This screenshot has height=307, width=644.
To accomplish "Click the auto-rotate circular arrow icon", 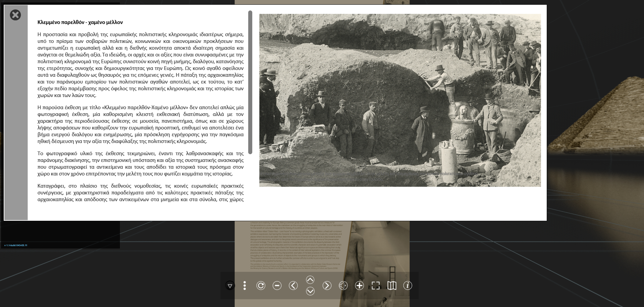I will [261, 286].
